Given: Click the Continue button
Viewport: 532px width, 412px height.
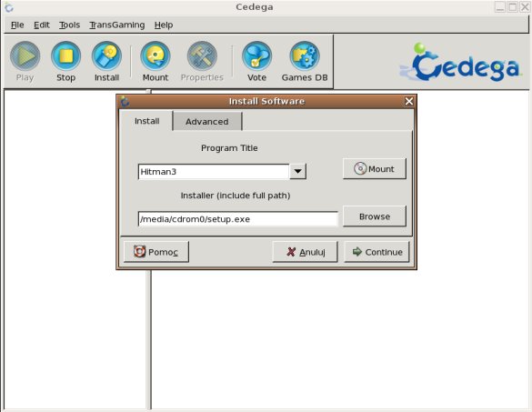Looking at the screenshot, I should 376,252.
